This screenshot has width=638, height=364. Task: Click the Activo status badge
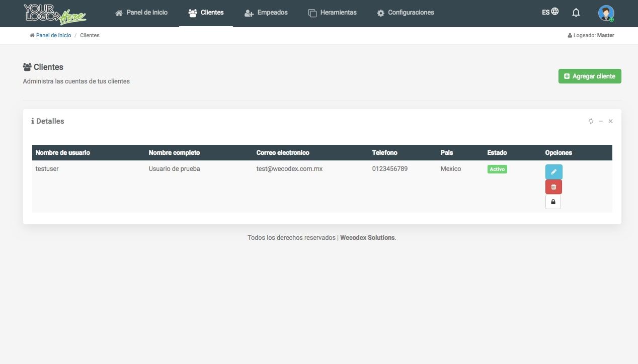point(497,169)
